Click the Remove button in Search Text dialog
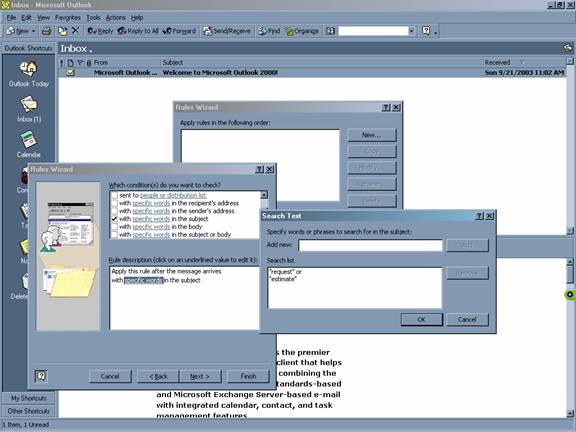The width and height of the screenshot is (576, 432). pos(467,273)
